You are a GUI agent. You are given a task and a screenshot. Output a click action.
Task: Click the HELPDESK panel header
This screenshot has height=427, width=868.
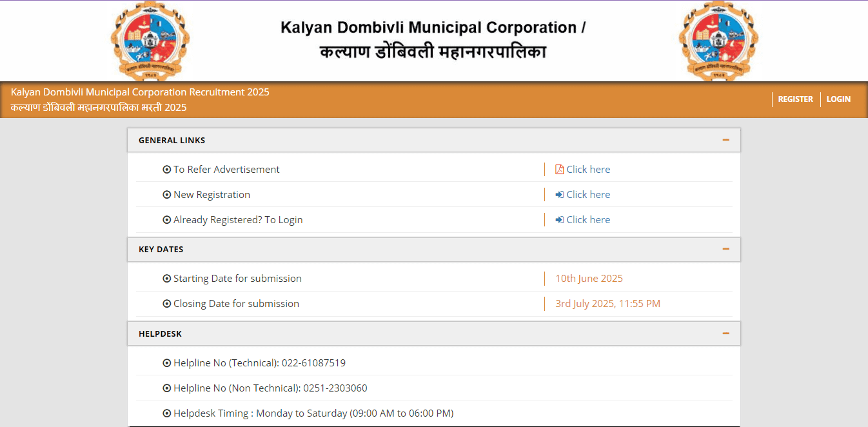pyautogui.click(x=161, y=333)
